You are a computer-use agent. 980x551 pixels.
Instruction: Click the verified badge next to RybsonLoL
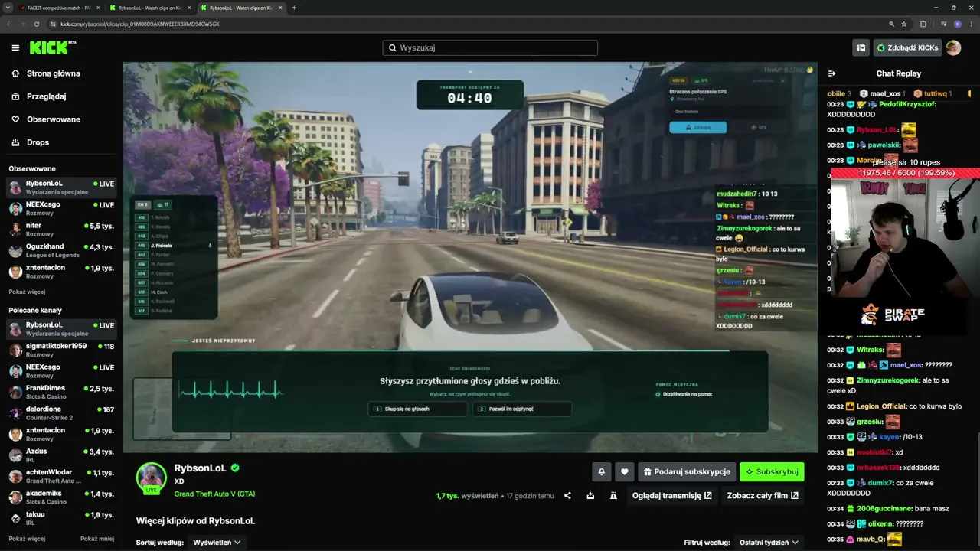(x=236, y=468)
